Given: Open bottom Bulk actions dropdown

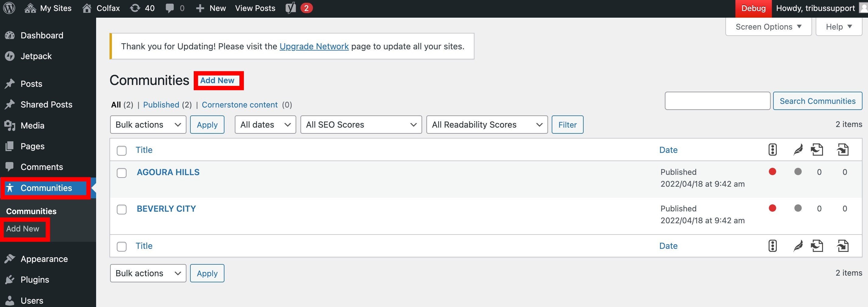Looking at the screenshot, I should pyautogui.click(x=148, y=273).
